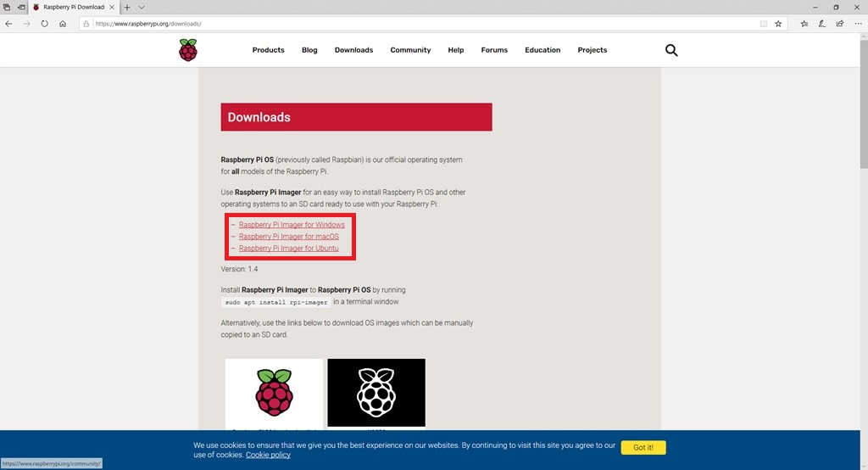Click the Raspberry Pi logo in header

(188, 50)
